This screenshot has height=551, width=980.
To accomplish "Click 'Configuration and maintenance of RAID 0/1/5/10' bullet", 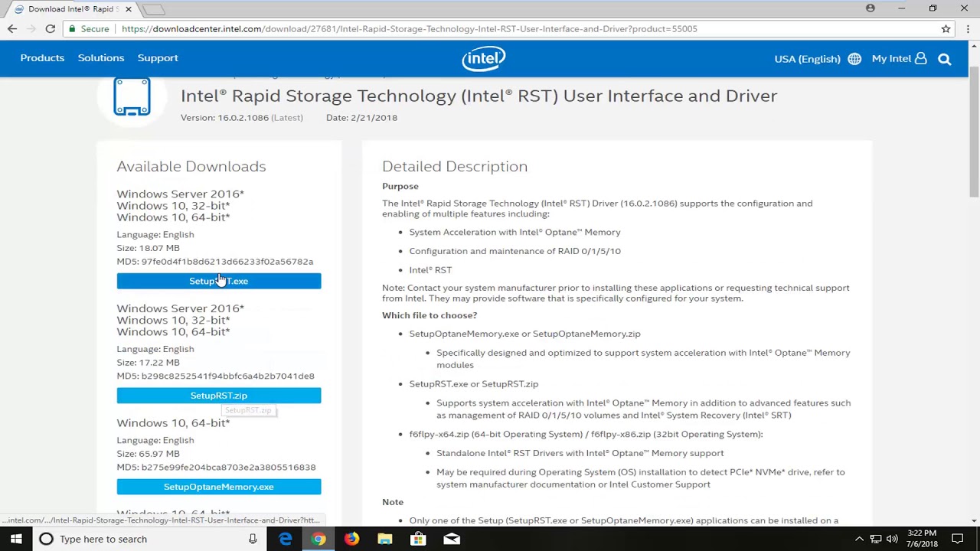I will point(514,251).
